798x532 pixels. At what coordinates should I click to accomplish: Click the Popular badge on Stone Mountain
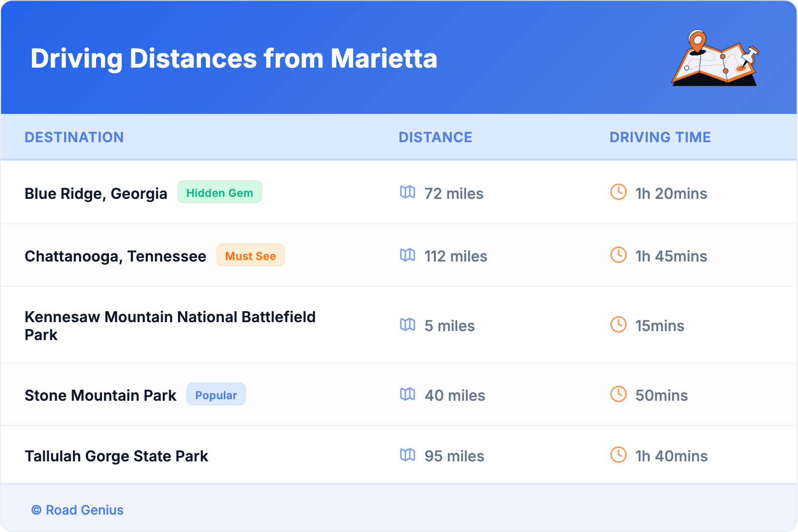(216, 395)
